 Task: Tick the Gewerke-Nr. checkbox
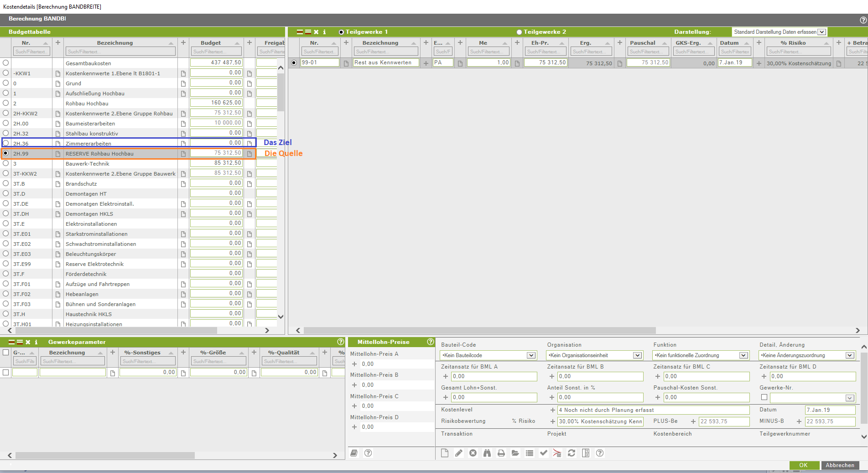[764, 397]
